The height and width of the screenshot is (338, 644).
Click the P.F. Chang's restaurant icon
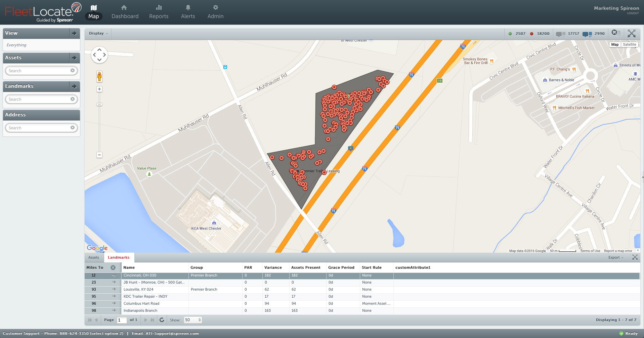coord(574,70)
